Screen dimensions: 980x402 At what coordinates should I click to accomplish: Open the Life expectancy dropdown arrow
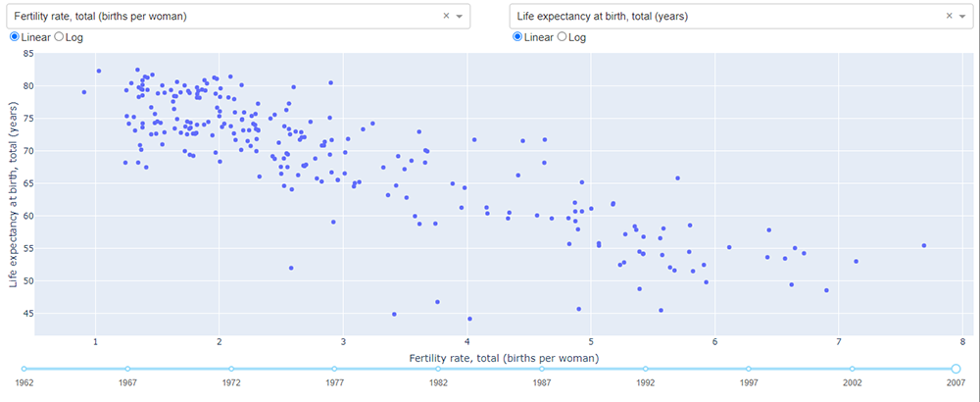click(962, 17)
